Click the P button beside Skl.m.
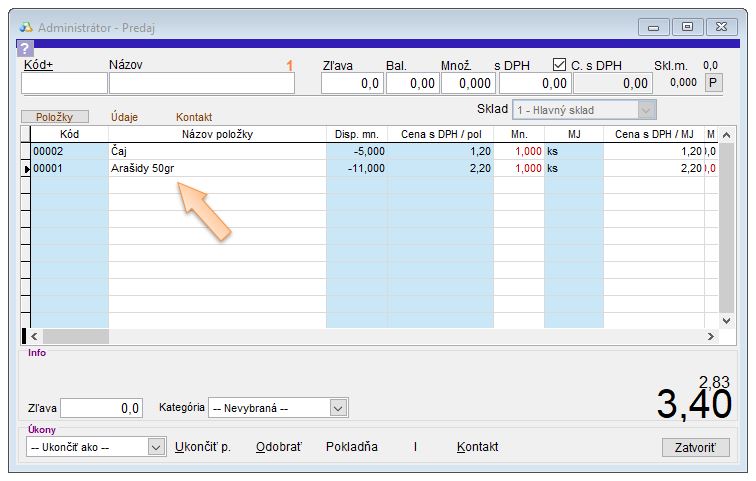Viewport: 756px width, 481px height. tap(714, 83)
